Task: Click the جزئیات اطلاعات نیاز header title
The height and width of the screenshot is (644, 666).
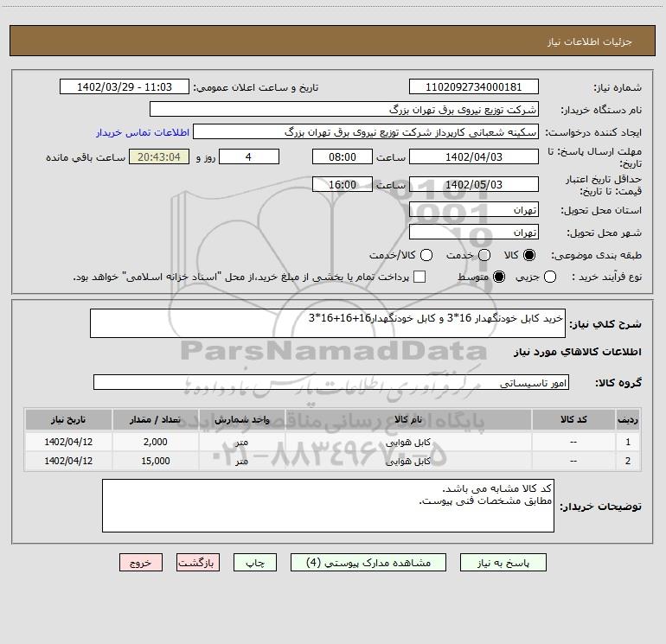Action: [x=590, y=41]
